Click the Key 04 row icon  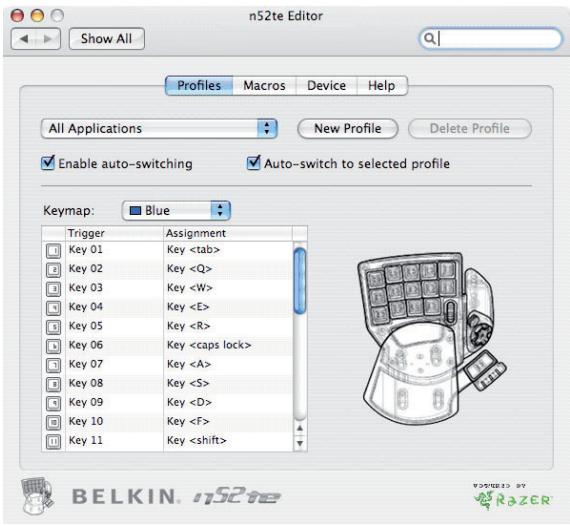54,308
